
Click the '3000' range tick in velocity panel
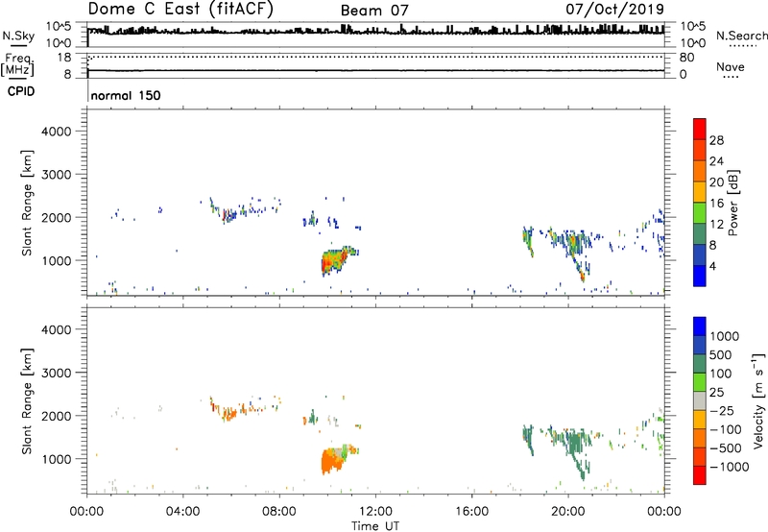coord(57,373)
